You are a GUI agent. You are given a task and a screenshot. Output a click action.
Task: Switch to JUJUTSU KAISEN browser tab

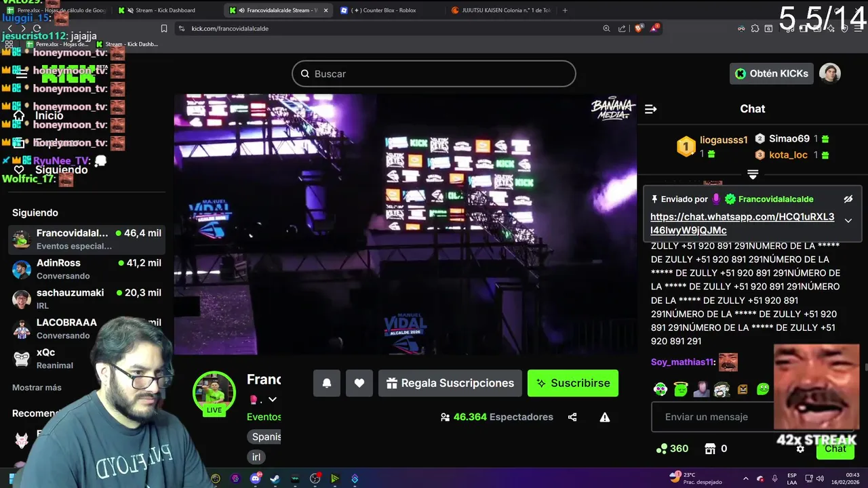[x=500, y=10]
